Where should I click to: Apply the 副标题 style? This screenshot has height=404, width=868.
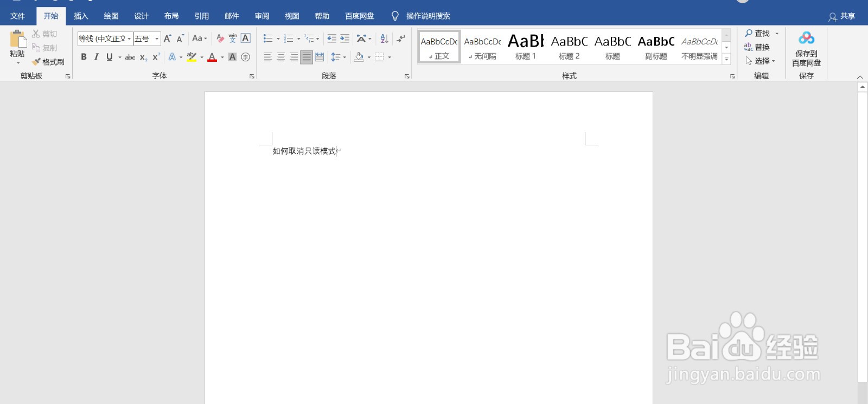[656, 47]
